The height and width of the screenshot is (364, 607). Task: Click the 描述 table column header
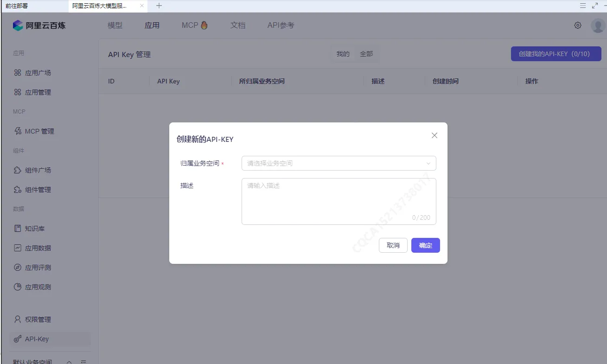coord(378,81)
